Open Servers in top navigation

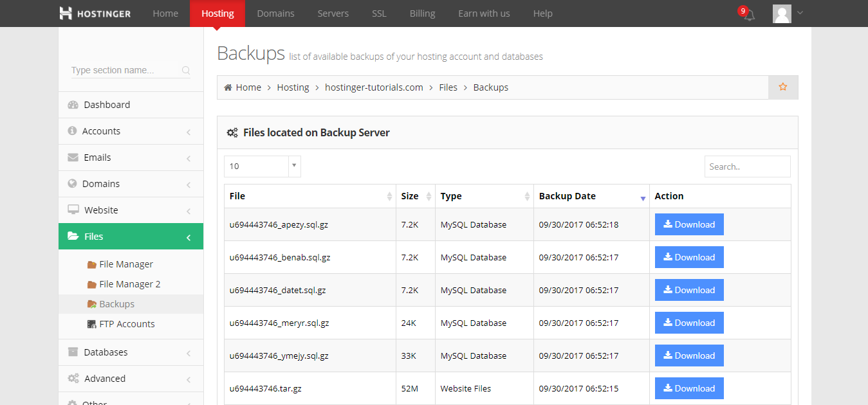pyautogui.click(x=333, y=14)
